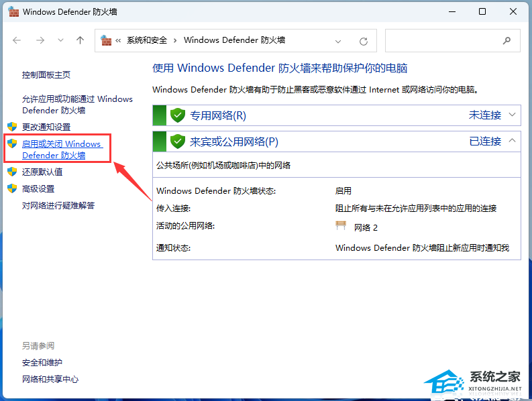This screenshot has width=532, height=401.
Task: Open 更改通知设置 link
Action: (x=46, y=127)
